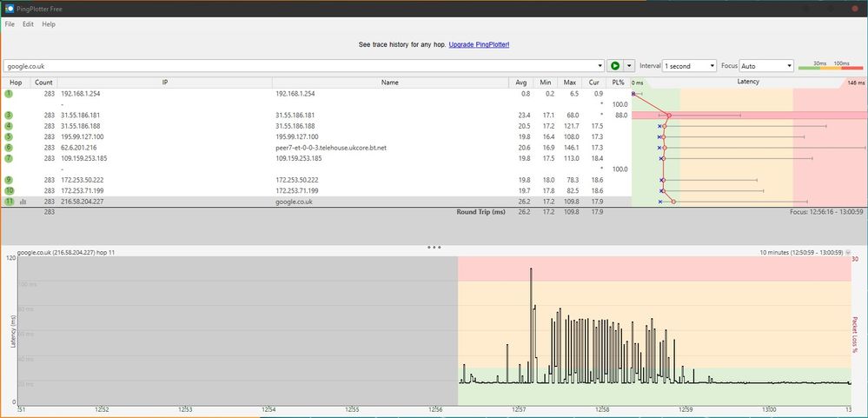Open the File menu
Screen dimensions: 868x418
(10, 24)
